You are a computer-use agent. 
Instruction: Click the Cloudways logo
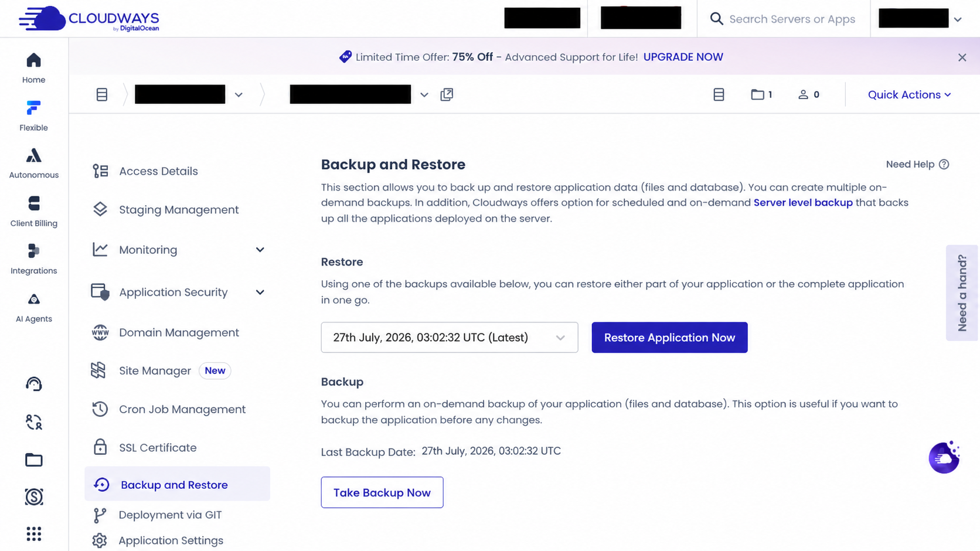pyautogui.click(x=89, y=19)
